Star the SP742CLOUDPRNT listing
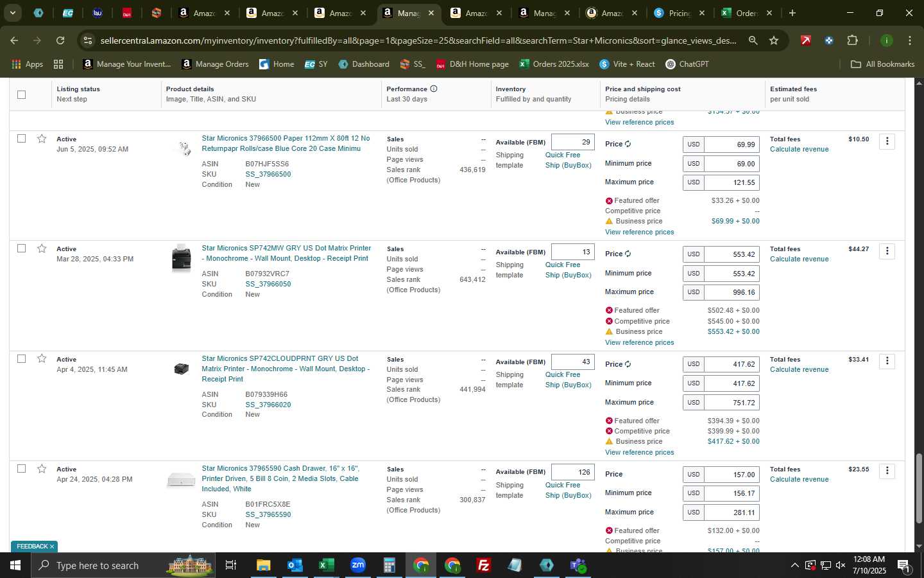 click(x=42, y=359)
